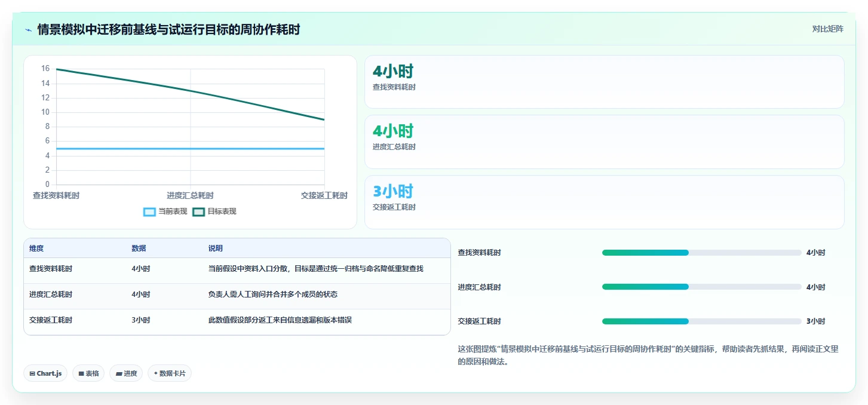Click the 交接返工耗时 label in progress list

coord(479,321)
